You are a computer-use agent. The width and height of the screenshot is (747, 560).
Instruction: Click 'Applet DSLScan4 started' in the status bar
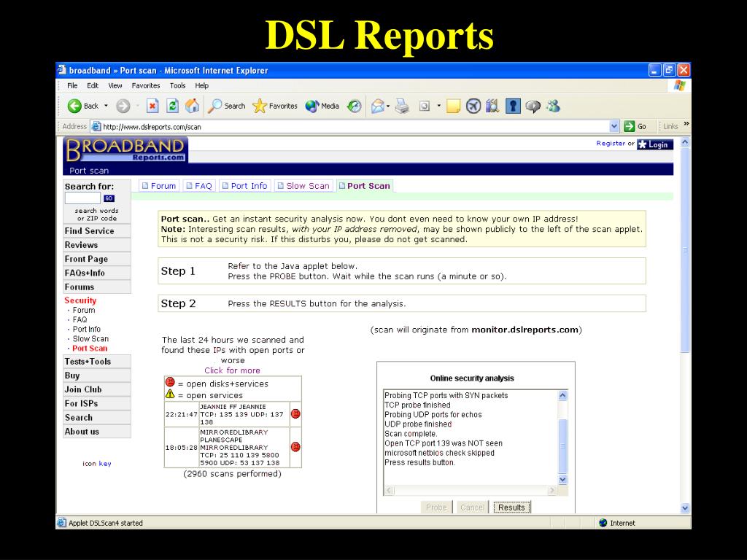(106, 523)
